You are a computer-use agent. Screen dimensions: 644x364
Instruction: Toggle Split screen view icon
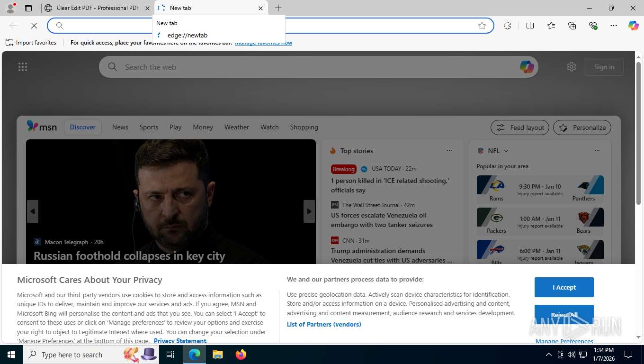pos(530,26)
